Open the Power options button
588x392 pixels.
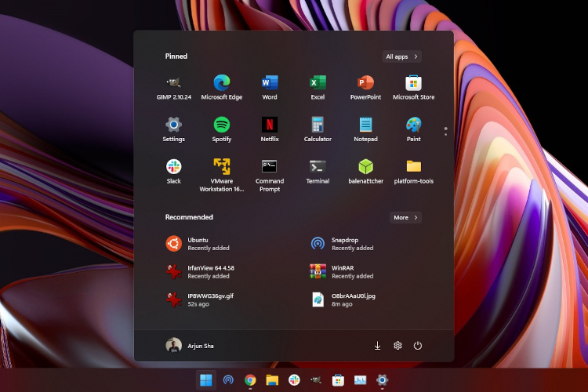418,346
